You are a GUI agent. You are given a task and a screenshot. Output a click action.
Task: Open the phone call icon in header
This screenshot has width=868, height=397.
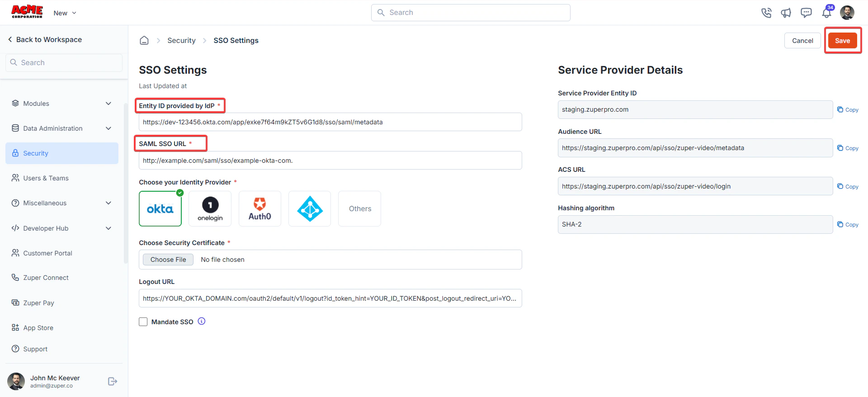pos(766,13)
